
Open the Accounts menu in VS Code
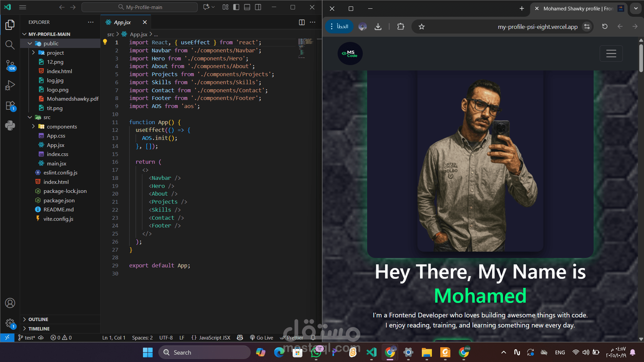pos(10,303)
